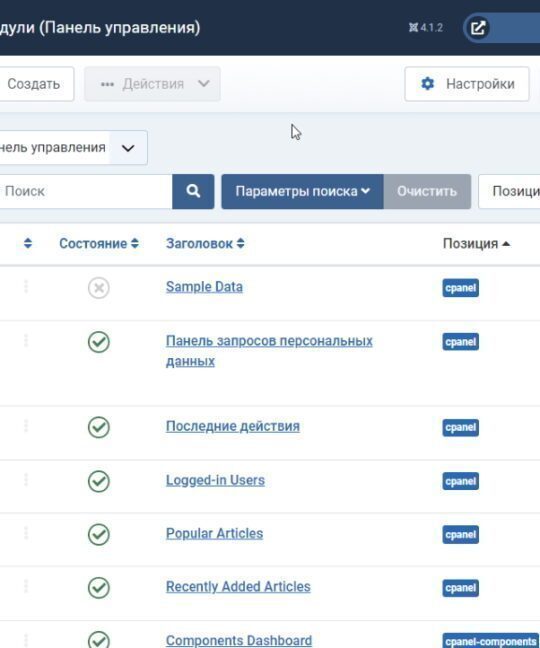Open the site preview external link icon
This screenshot has height=648, width=540.
click(478, 28)
